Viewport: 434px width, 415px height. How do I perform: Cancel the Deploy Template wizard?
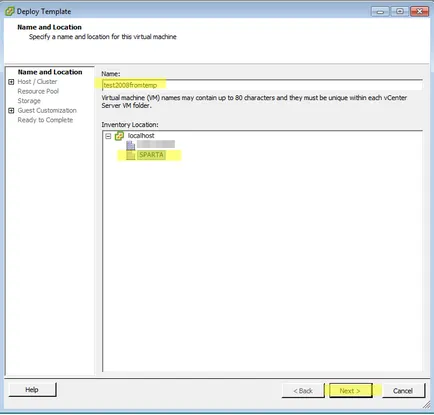tap(403, 391)
